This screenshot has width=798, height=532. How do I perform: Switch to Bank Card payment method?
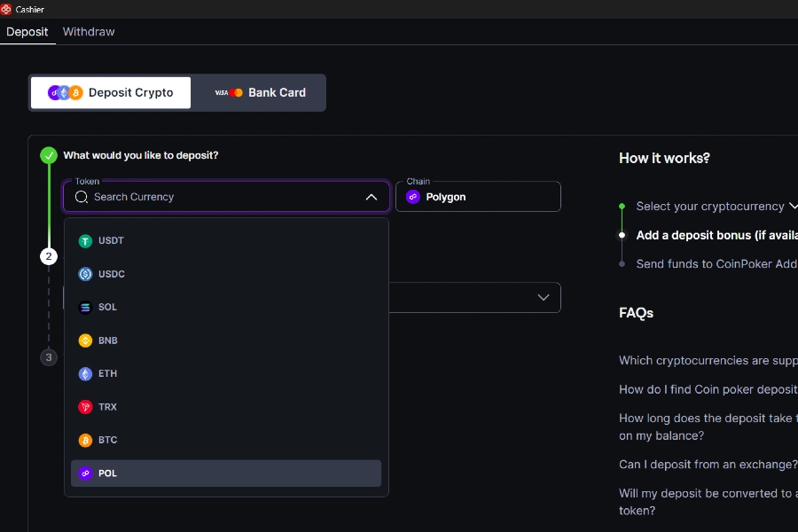click(x=260, y=92)
